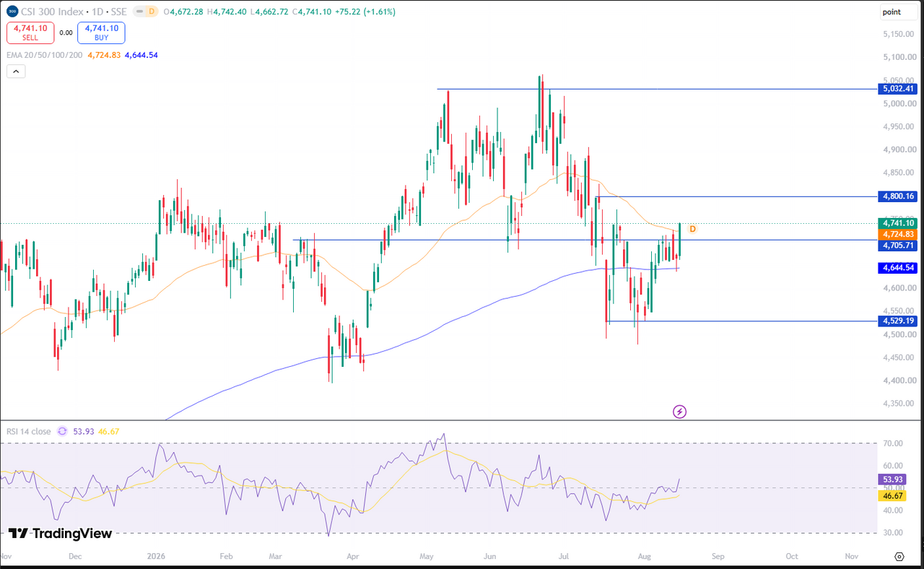Click the TradingView logo

point(60,534)
